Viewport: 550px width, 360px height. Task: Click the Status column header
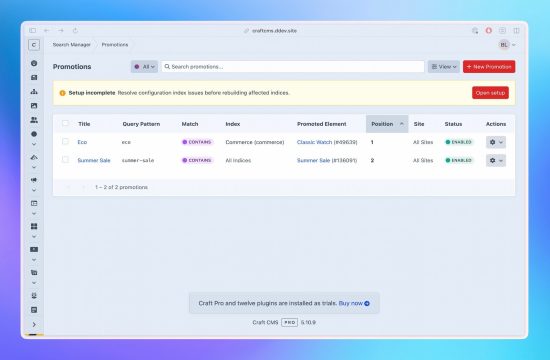click(453, 124)
